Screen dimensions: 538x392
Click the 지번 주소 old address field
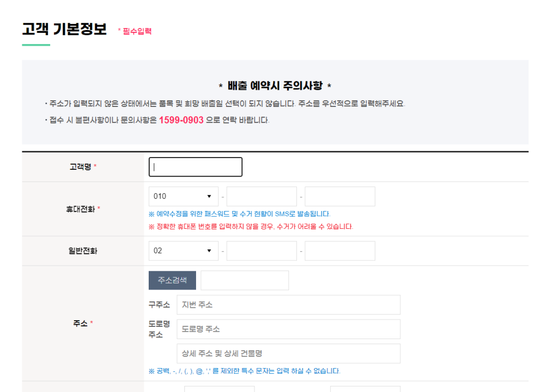288,305
